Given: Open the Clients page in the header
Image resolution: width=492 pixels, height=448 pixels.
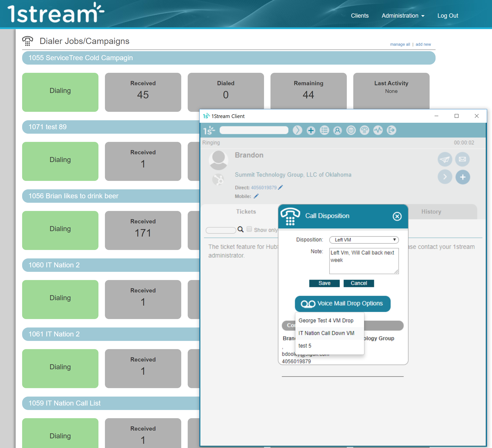Looking at the screenshot, I should (x=360, y=16).
